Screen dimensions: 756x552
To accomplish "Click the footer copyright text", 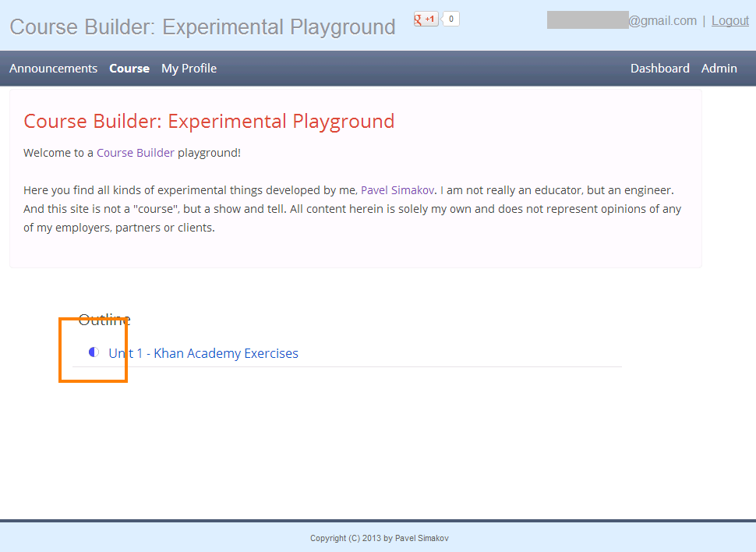I will point(380,538).
